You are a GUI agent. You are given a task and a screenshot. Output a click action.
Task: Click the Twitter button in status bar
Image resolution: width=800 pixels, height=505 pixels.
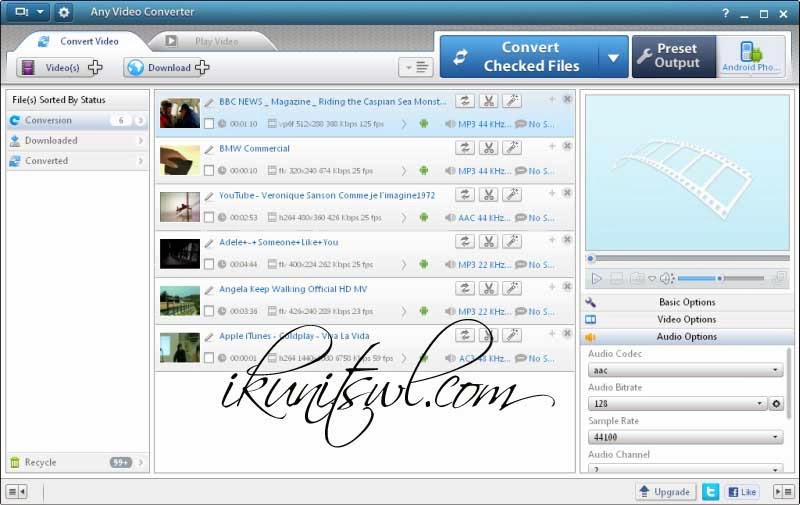click(710, 491)
